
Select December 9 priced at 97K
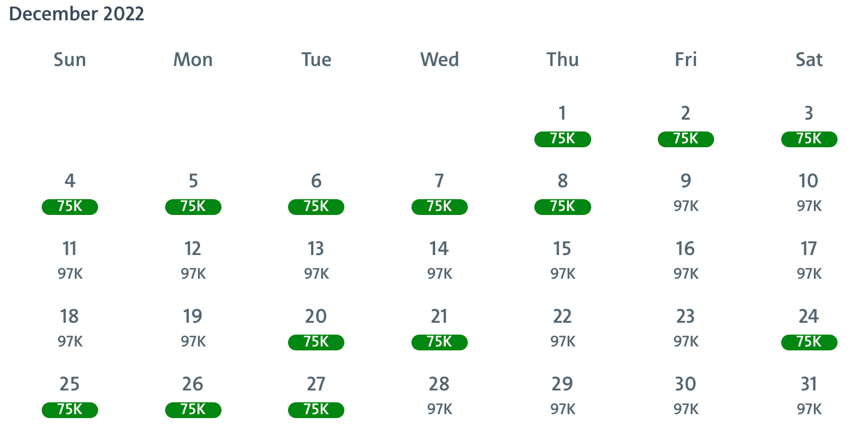685,194
